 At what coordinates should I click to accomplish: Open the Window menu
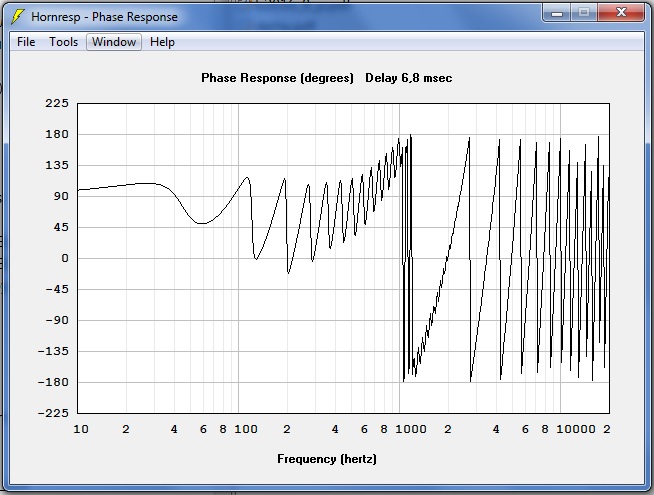pos(114,42)
